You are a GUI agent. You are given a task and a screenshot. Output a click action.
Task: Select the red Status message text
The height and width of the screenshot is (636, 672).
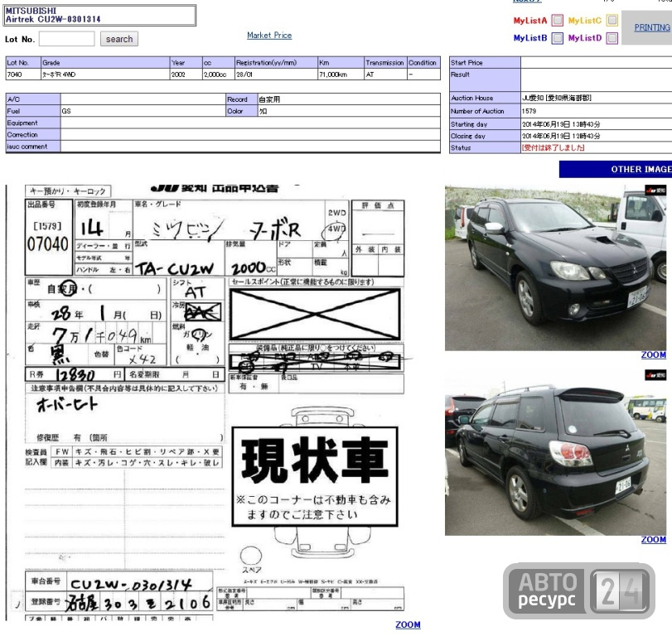pos(553,147)
